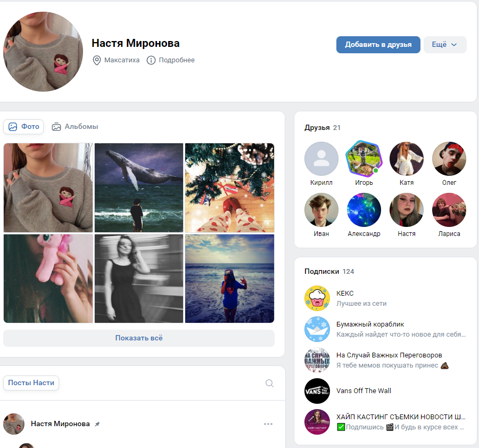Select the Фото tab
This screenshot has height=448, width=479.
click(x=23, y=127)
